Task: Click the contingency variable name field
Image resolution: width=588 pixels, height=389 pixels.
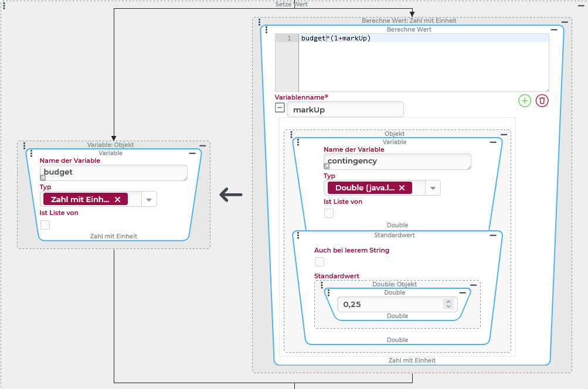Action: 397,161
